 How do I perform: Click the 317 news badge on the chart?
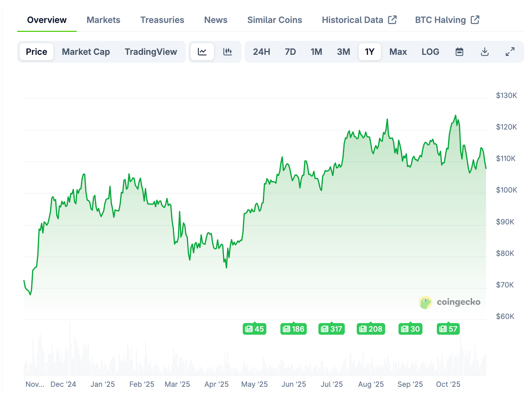coord(331,329)
